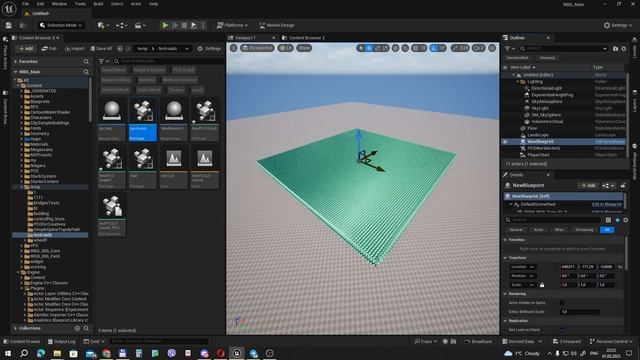Open the Perspective view mode dropdown
Screen dimensions: 640x360
[257, 48]
